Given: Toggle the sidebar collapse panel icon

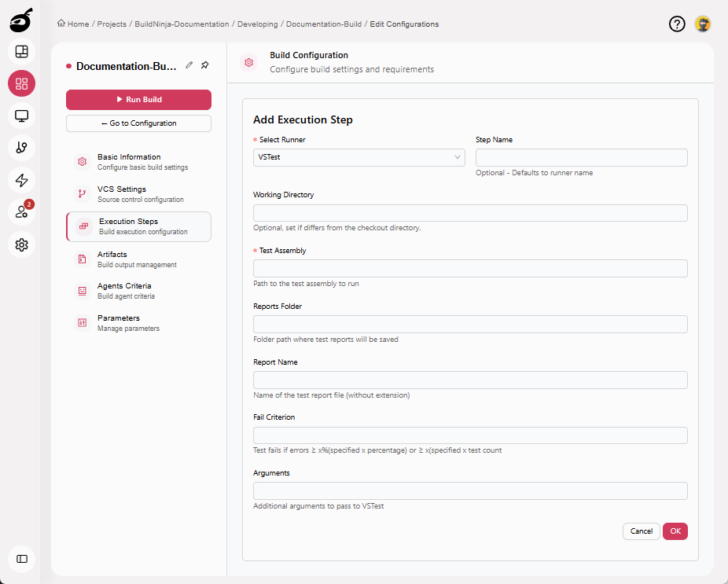Looking at the screenshot, I should [x=22, y=559].
